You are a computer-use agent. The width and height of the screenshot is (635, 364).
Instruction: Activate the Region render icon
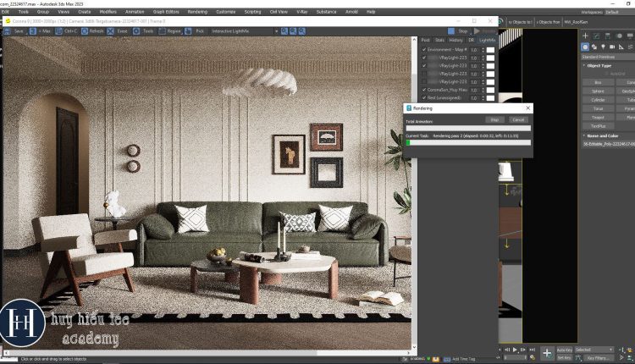tap(163, 31)
